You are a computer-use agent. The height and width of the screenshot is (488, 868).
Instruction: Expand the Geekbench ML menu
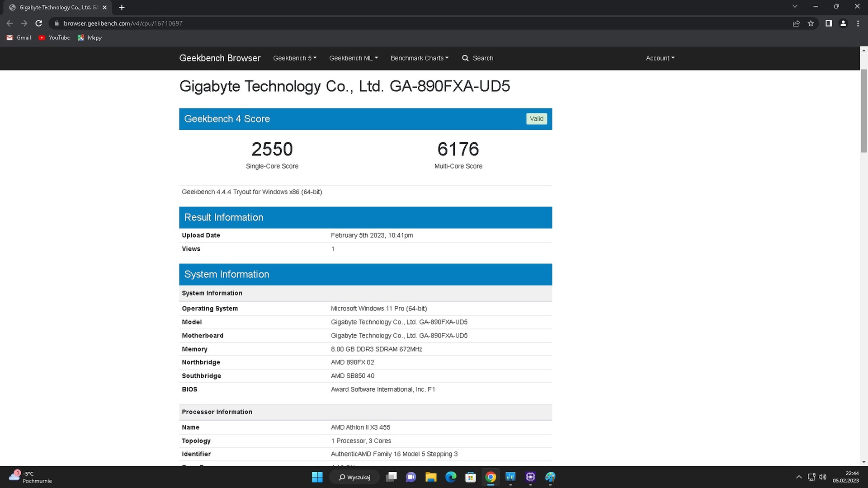tap(354, 58)
